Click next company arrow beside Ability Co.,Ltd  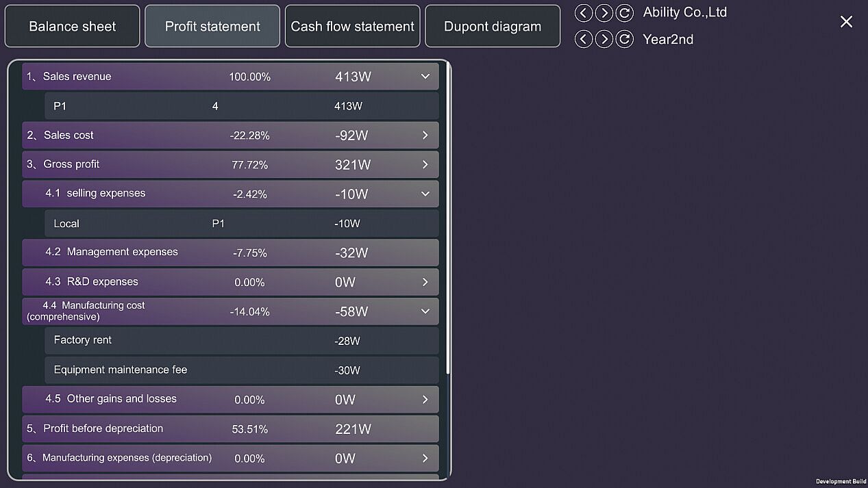click(604, 13)
